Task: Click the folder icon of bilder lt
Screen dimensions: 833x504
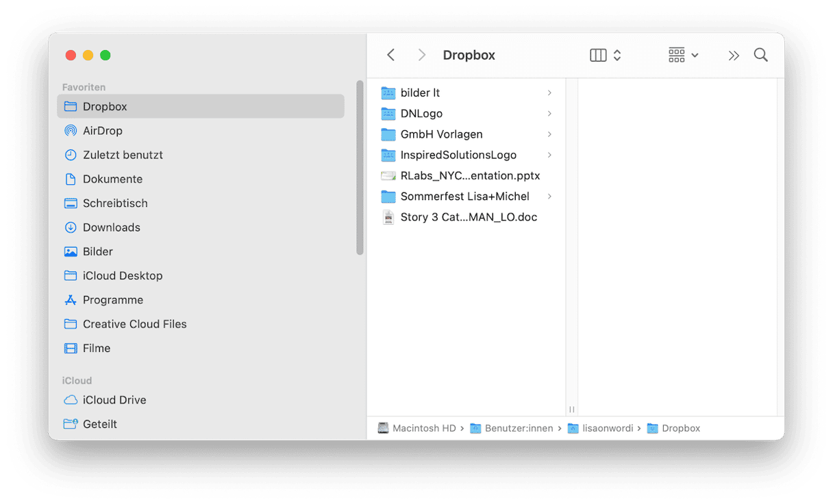Action: [x=388, y=92]
